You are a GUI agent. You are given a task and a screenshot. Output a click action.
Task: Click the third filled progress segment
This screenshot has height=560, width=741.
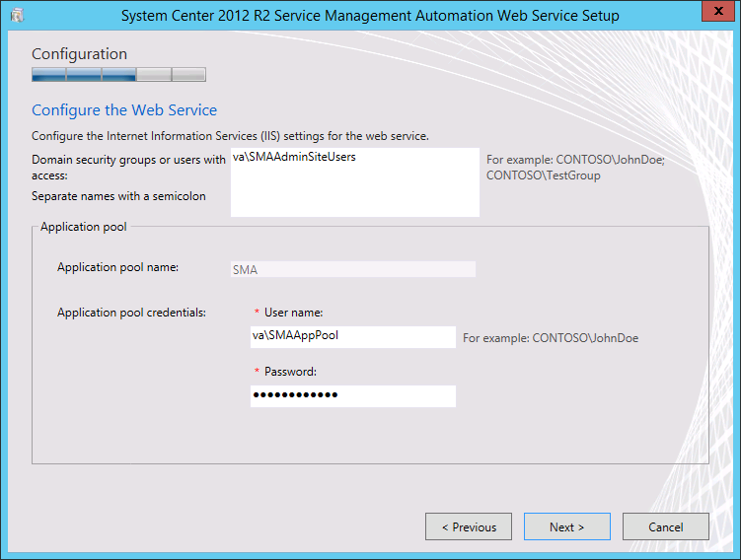coord(119,75)
